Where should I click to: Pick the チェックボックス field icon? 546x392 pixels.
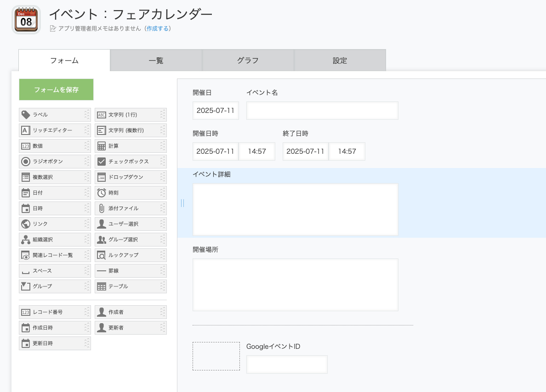[101, 162]
